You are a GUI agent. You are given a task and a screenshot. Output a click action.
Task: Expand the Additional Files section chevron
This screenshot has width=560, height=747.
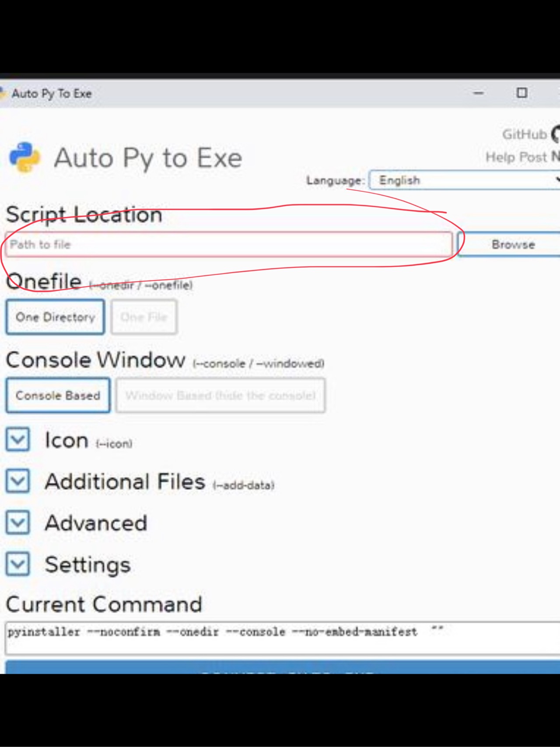(18, 480)
